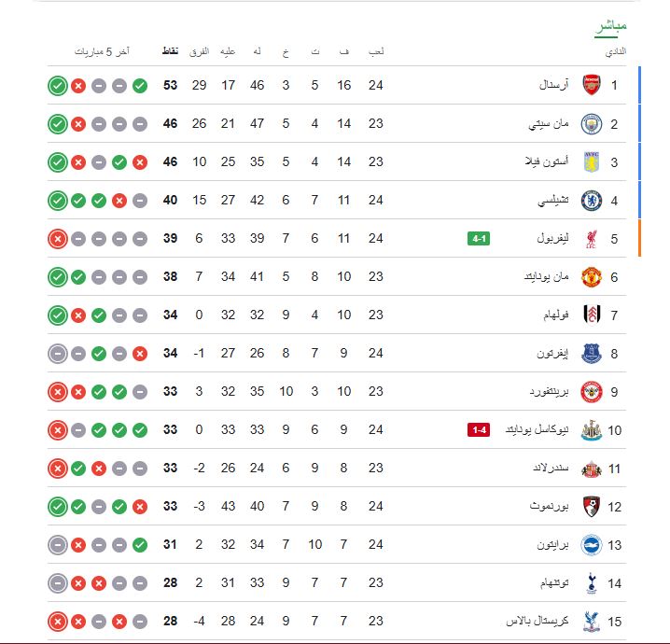Click the Tottenham club crest
Screen dimensions: 670x644
tap(591, 583)
